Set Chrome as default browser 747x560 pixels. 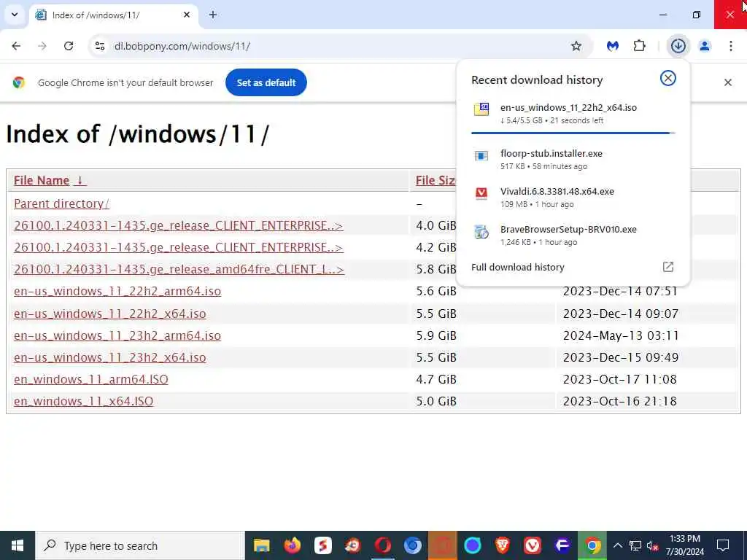[266, 82]
